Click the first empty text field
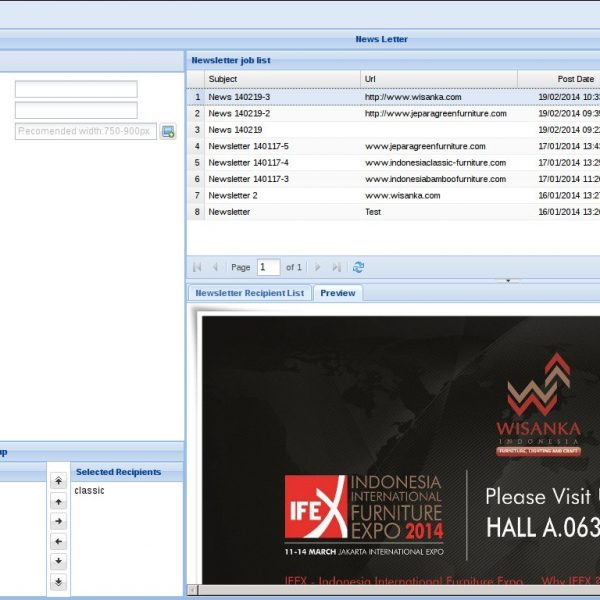The height and width of the screenshot is (600, 600). pyautogui.click(x=76, y=89)
